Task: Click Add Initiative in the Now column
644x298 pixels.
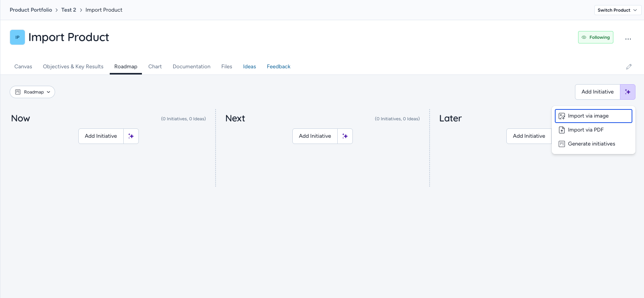Action: [x=101, y=136]
